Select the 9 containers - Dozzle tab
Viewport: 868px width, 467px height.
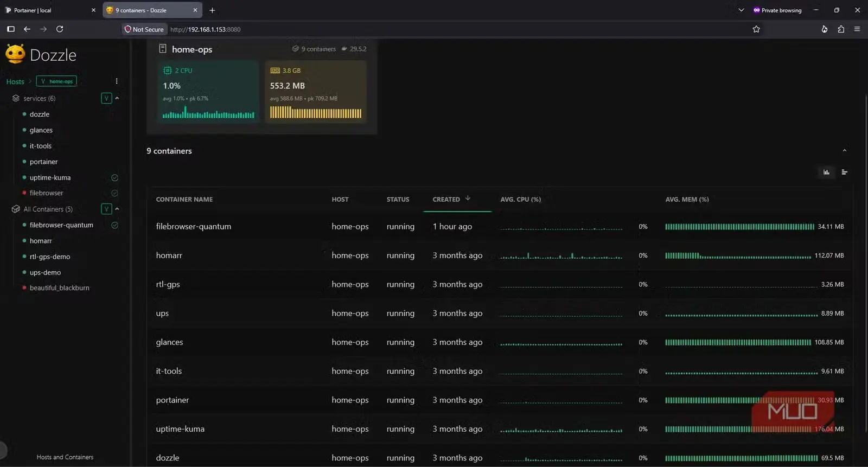tap(152, 10)
